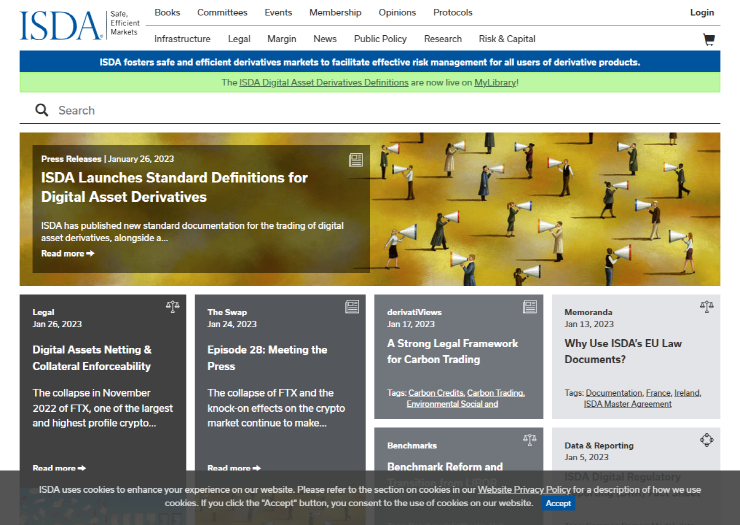
Task: Open the ISDA Digital Asset Derivatives Definitions link
Action: pyautogui.click(x=324, y=82)
